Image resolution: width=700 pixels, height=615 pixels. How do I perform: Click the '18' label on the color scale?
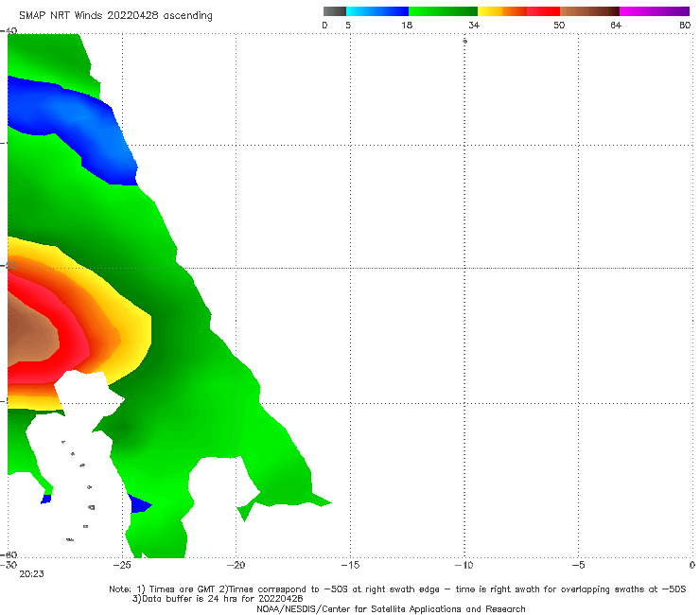[x=407, y=25]
